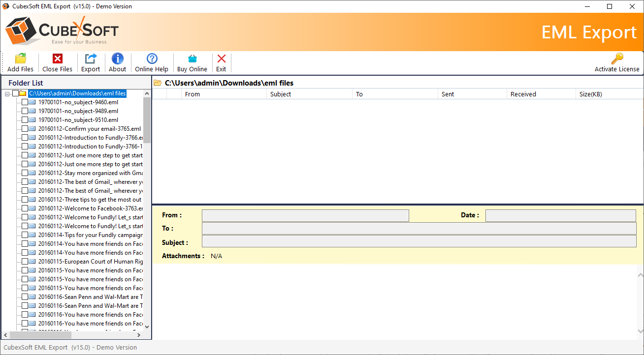Click the Close Files red X icon
The height and width of the screenshot is (355, 644).
click(58, 59)
